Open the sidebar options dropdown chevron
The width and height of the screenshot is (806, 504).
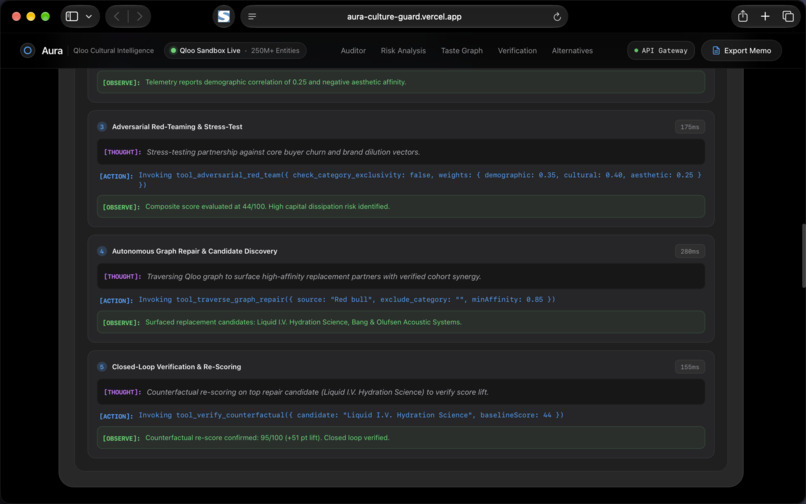[89, 16]
